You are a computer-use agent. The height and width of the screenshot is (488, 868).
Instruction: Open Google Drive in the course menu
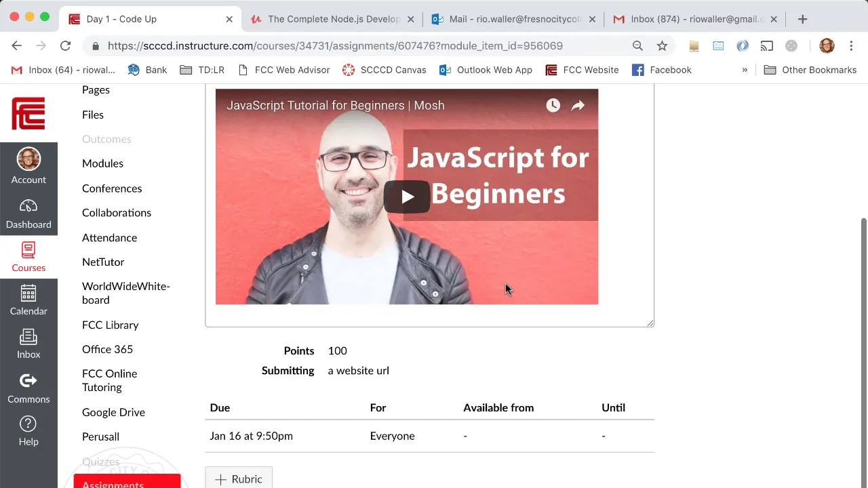click(113, 412)
